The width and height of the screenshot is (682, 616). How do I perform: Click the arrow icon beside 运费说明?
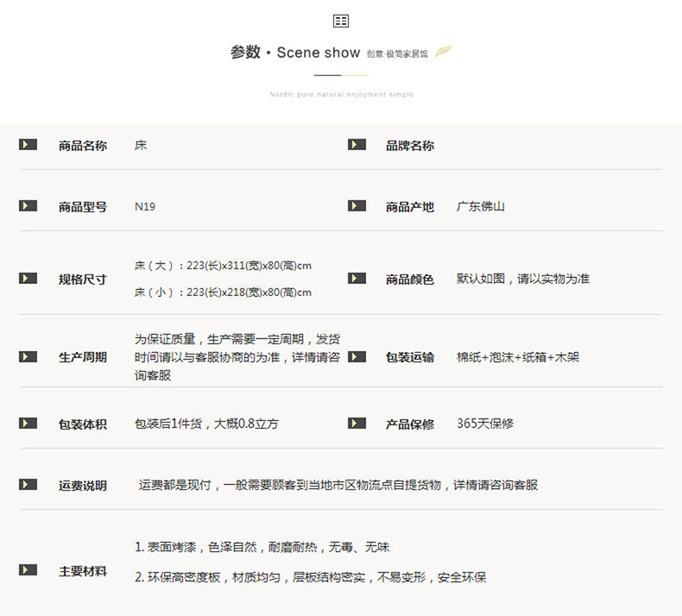[x=28, y=484]
